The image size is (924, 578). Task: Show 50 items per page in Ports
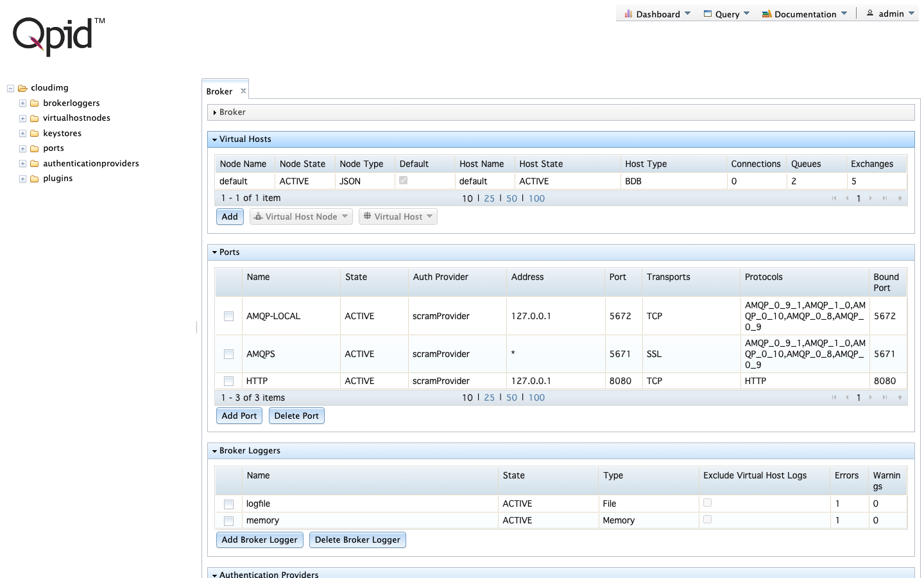(x=511, y=398)
